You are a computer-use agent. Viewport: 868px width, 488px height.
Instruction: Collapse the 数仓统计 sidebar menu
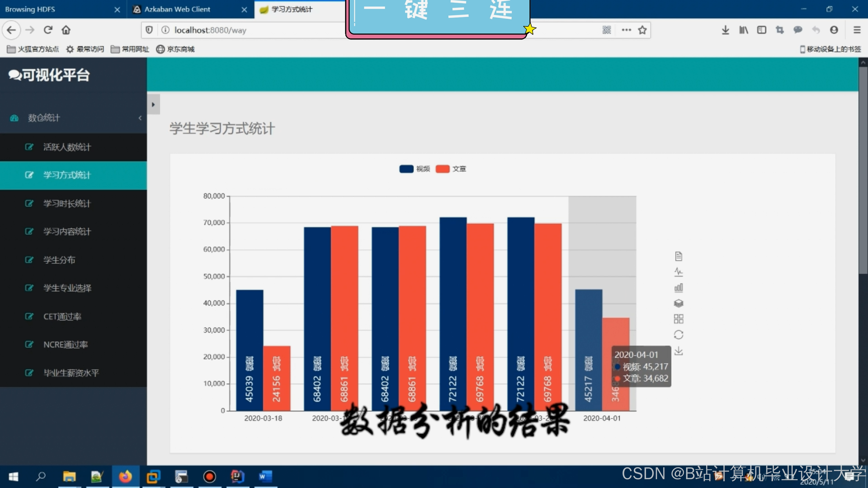click(x=140, y=118)
